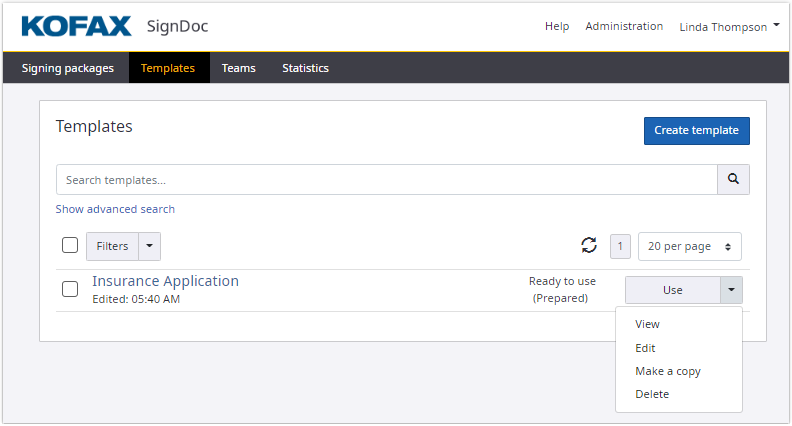Expand the Filters dropdown arrow
792x426 pixels.
(148, 246)
